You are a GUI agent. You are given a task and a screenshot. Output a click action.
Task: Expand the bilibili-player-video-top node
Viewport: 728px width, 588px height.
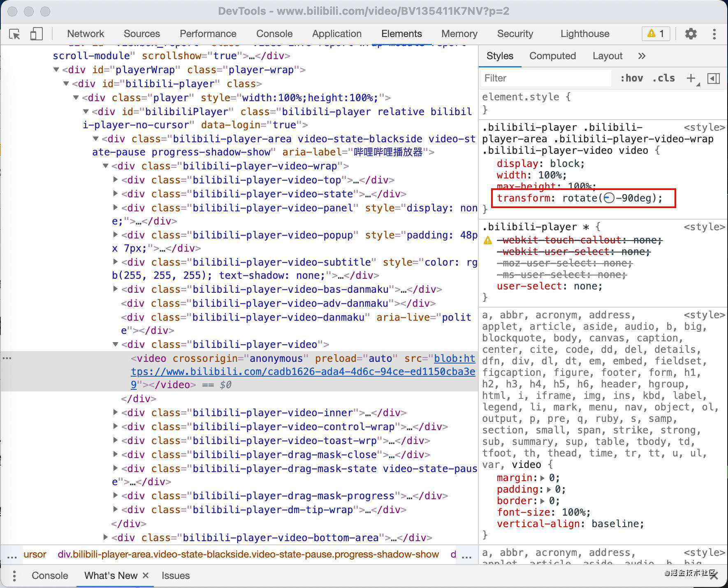point(116,180)
